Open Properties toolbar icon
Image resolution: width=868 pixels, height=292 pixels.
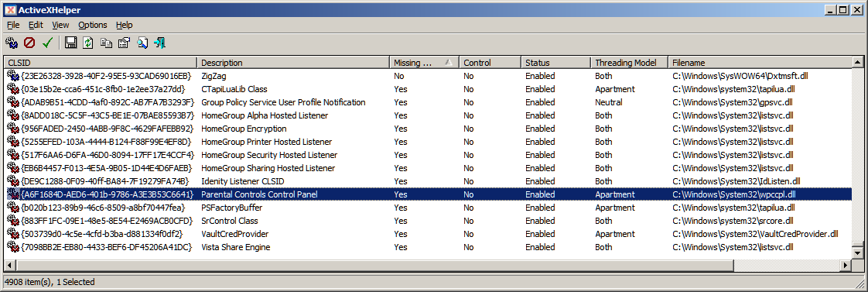124,43
